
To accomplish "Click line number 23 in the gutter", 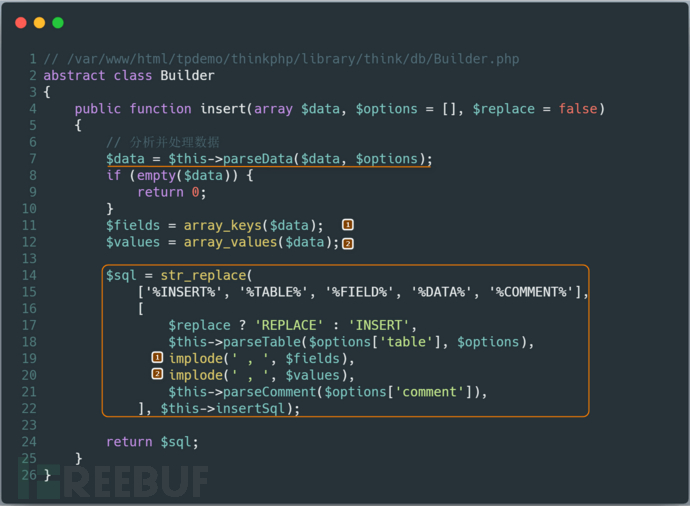I will (x=29, y=425).
